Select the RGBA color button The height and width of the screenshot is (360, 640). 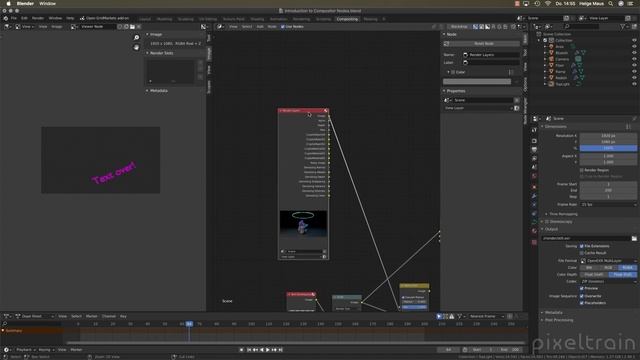coord(627,268)
